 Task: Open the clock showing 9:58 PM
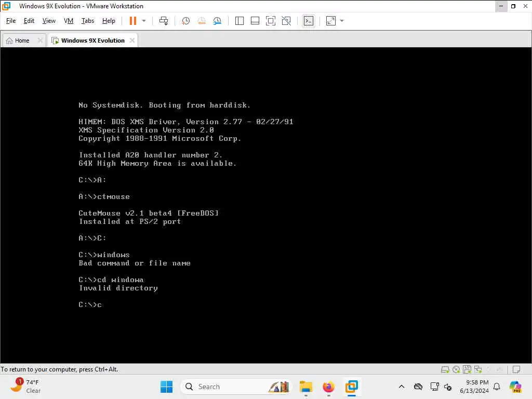[474, 387]
